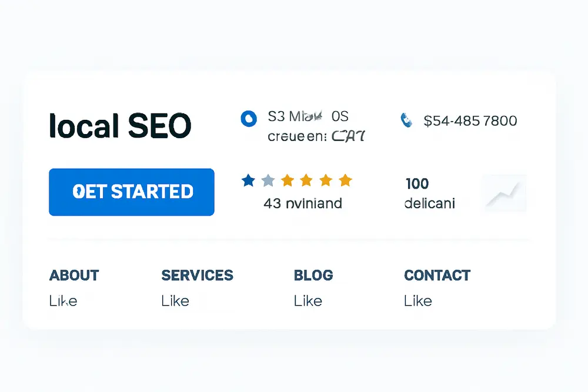Navigate to the BLOG menu item

(313, 275)
